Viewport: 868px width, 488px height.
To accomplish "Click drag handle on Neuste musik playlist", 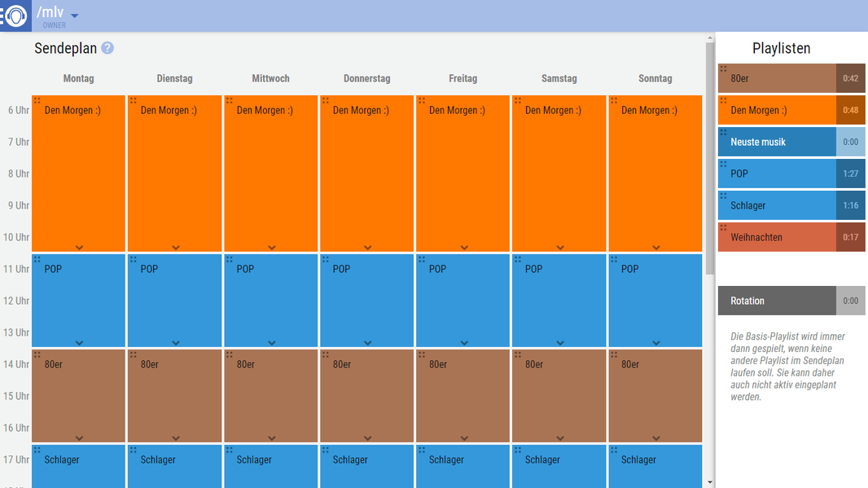I will pyautogui.click(x=724, y=132).
